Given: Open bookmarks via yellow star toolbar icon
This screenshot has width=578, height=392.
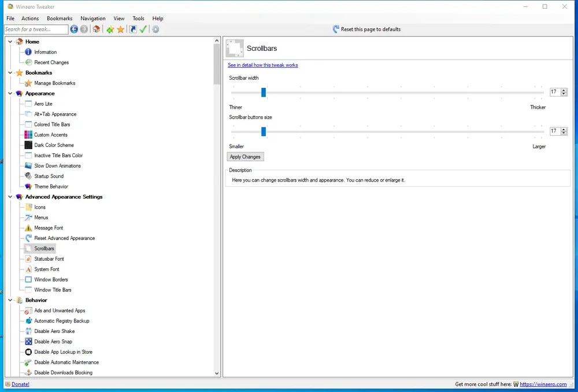Looking at the screenshot, I should coord(121,29).
